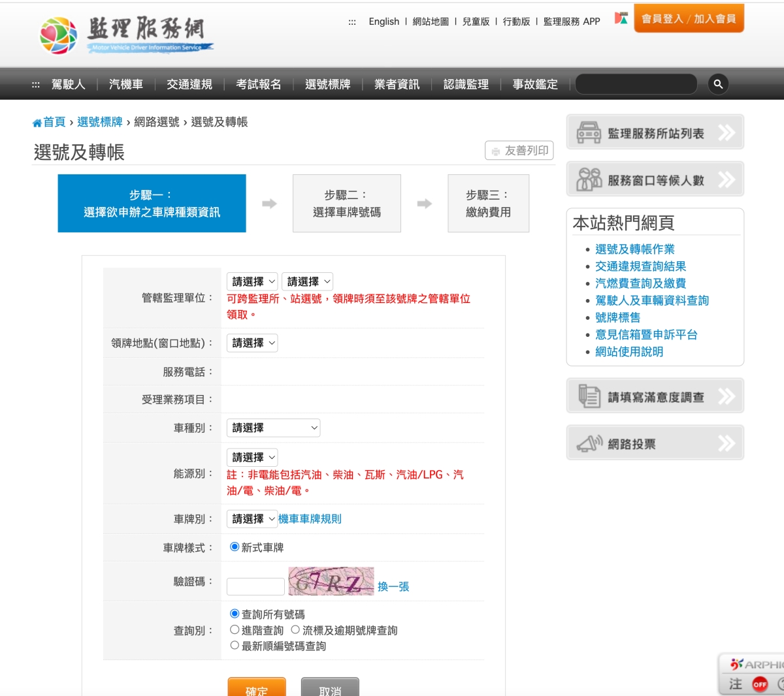Click the captcha image
784x696 pixels.
pyautogui.click(x=331, y=581)
